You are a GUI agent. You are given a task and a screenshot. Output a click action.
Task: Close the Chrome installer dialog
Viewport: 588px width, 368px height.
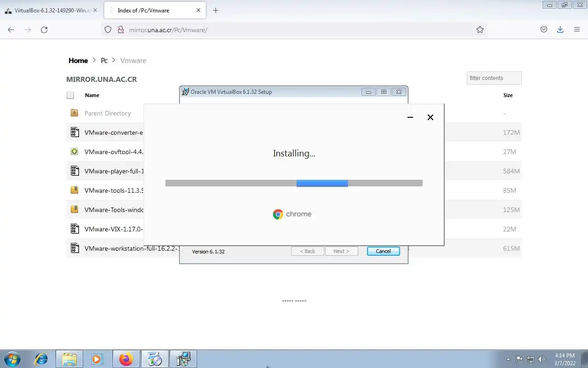tap(430, 117)
